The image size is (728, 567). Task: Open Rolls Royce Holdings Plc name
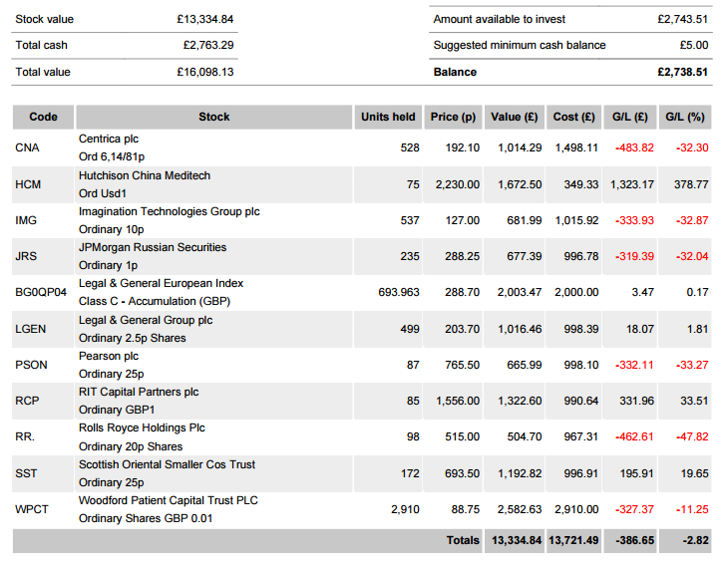tap(142, 427)
